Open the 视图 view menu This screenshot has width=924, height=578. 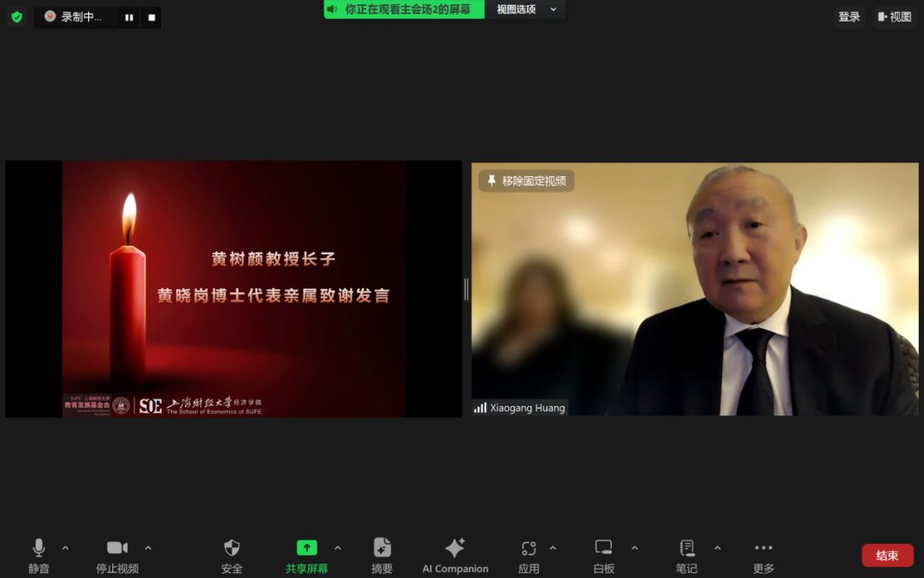(x=893, y=17)
